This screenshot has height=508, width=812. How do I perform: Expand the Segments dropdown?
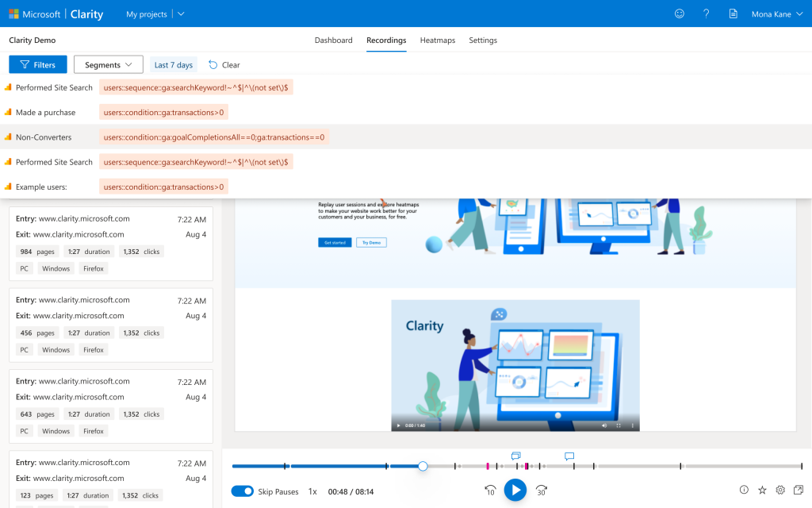pos(108,65)
